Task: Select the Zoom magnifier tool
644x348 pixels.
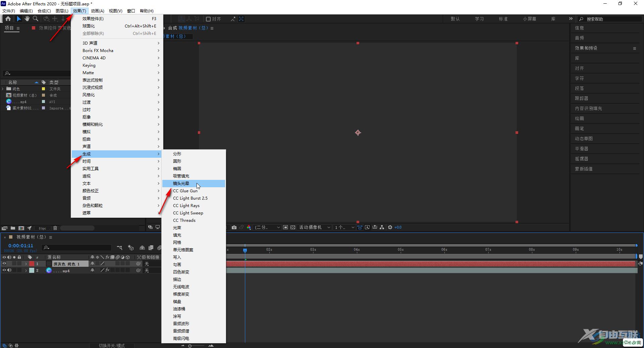Action: [36, 19]
